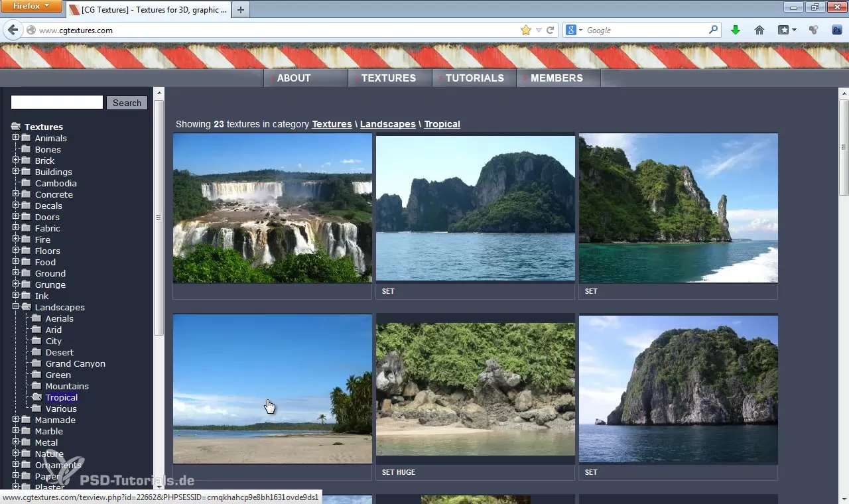Click the Google search magnifier icon

(x=714, y=30)
